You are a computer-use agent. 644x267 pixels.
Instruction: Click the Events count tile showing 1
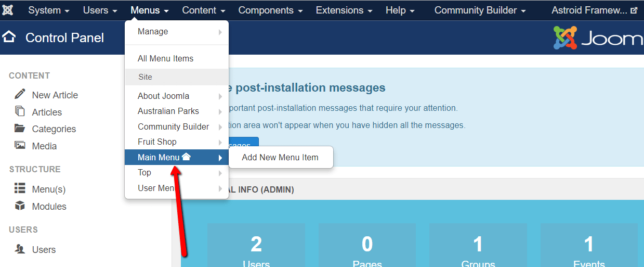(589, 245)
